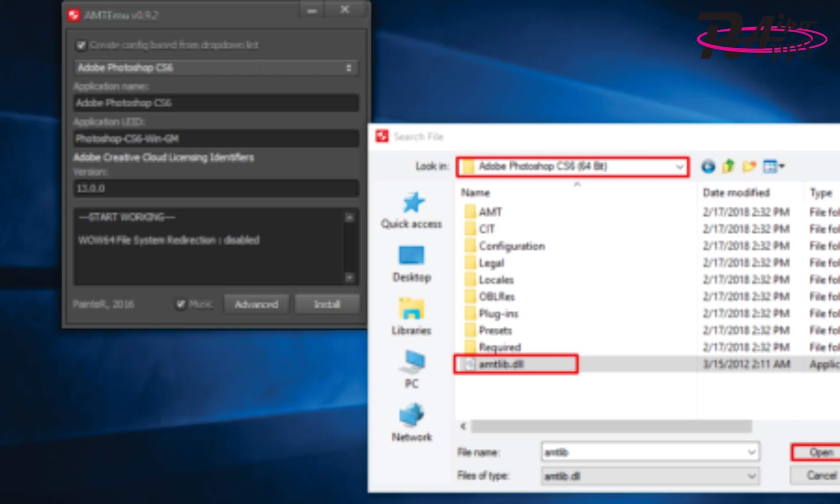
Task: Select the AMT folder name
Action: pos(490,212)
